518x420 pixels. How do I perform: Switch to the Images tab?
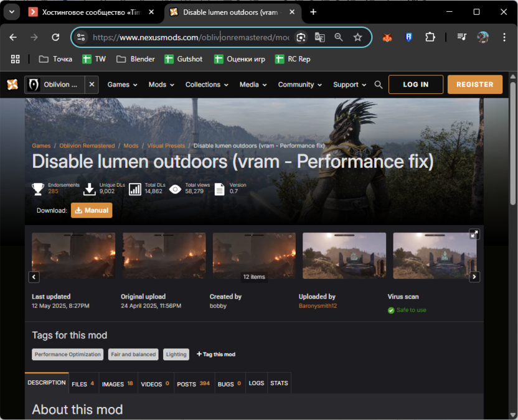pos(118,384)
